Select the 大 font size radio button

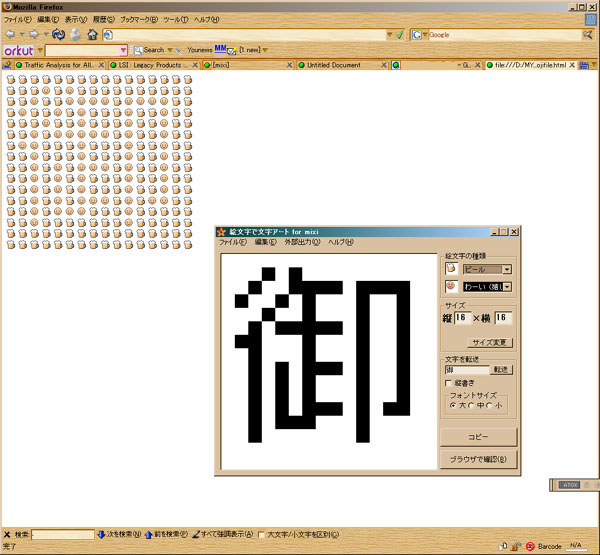pos(453,405)
